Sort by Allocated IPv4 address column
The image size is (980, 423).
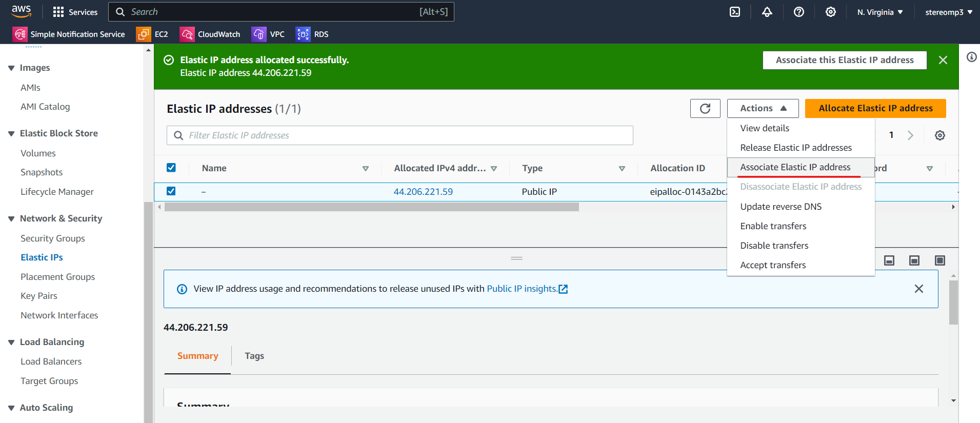tap(494, 168)
